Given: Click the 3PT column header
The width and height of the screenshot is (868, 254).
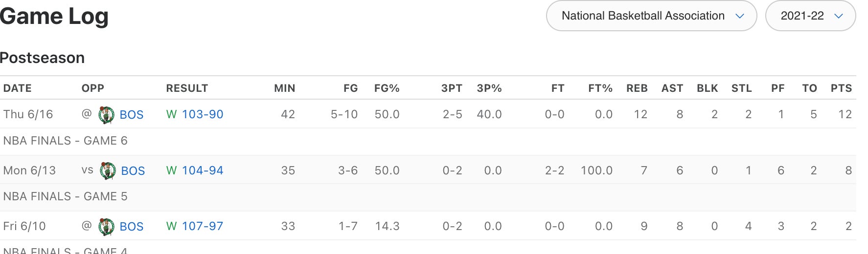Looking at the screenshot, I should pyautogui.click(x=451, y=88).
